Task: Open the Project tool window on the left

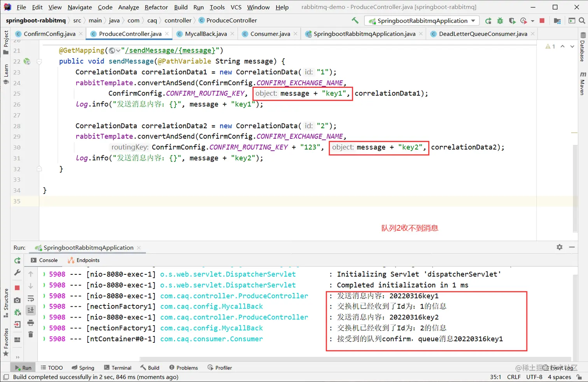Action: click(x=6, y=43)
